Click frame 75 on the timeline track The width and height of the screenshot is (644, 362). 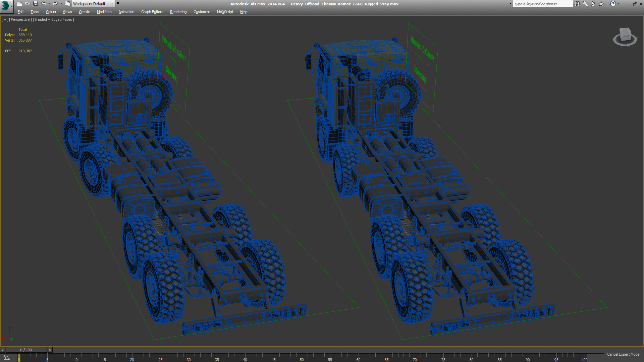(x=443, y=358)
